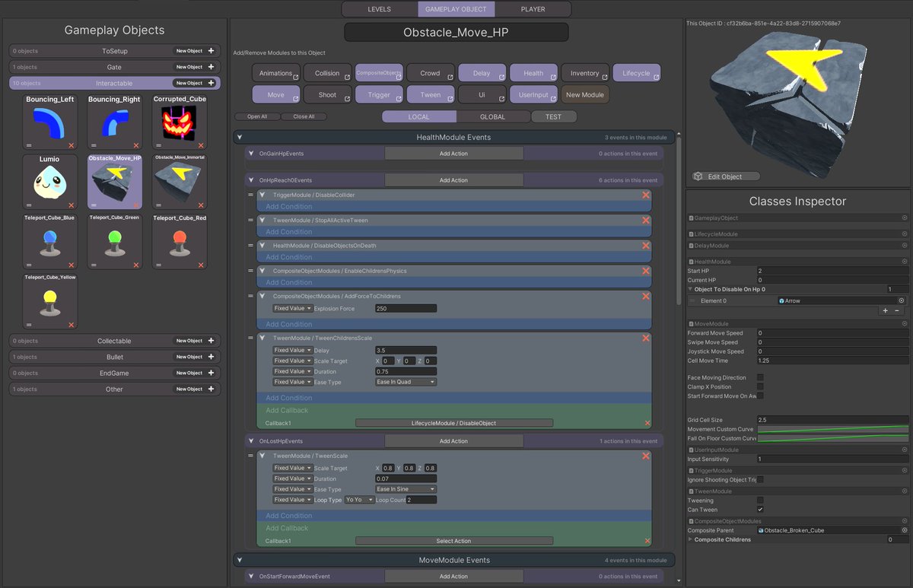
Task: Add element to Object To Disable list
Action: click(885, 310)
